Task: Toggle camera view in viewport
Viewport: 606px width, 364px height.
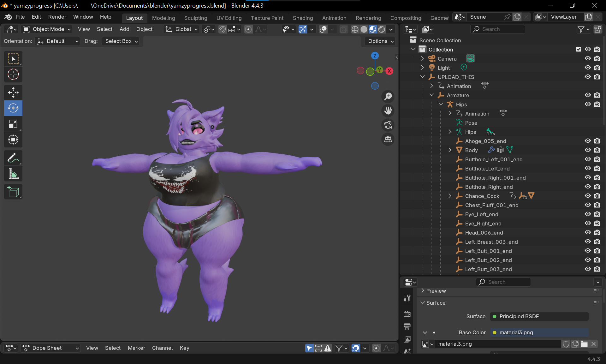Action: 388,125
